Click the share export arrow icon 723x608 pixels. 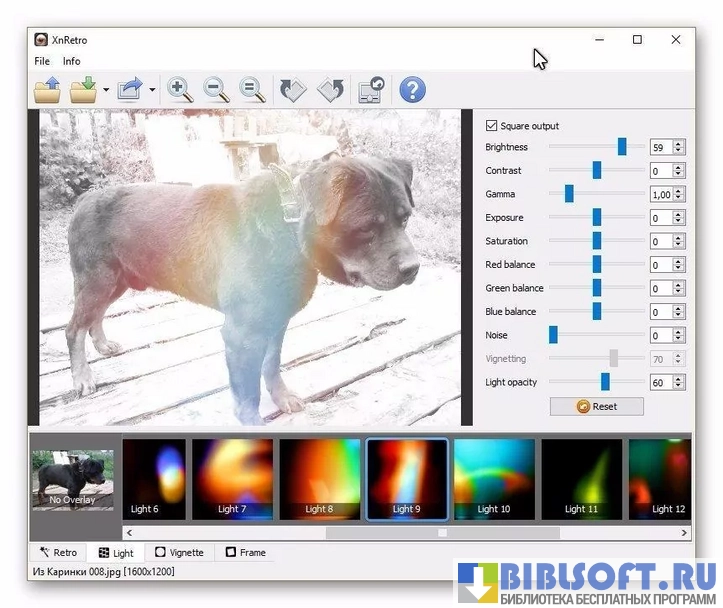[x=130, y=91]
